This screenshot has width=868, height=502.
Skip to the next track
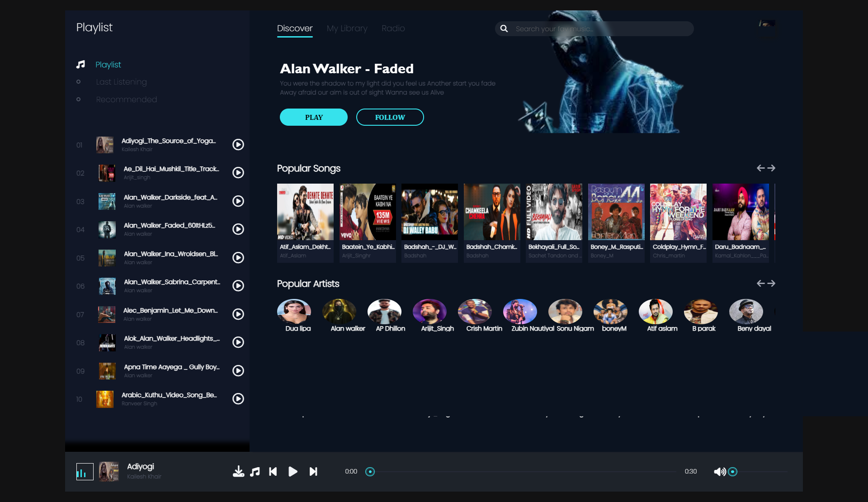(313, 472)
